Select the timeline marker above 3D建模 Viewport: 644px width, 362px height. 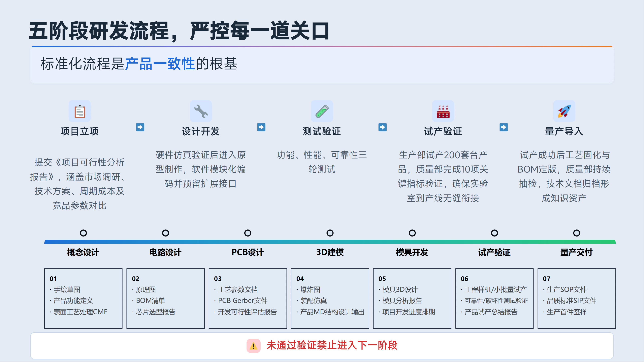(x=330, y=233)
